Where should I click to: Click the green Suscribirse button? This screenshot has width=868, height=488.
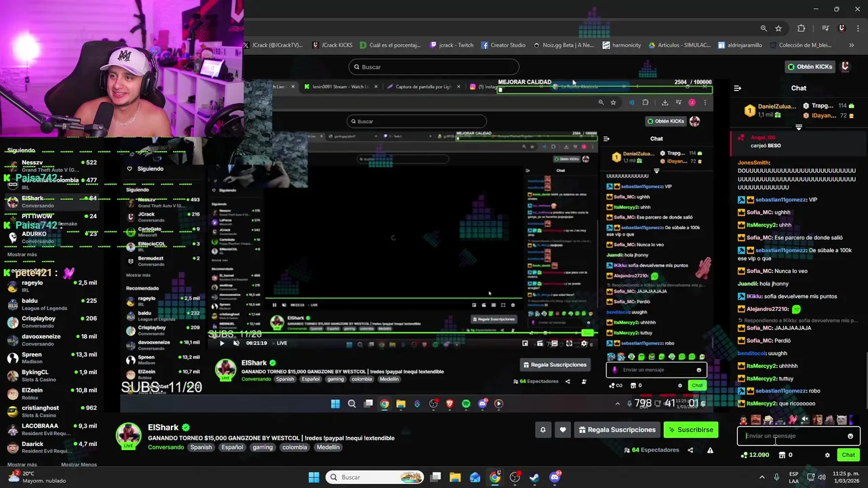pyautogui.click(x=690, y=430)
